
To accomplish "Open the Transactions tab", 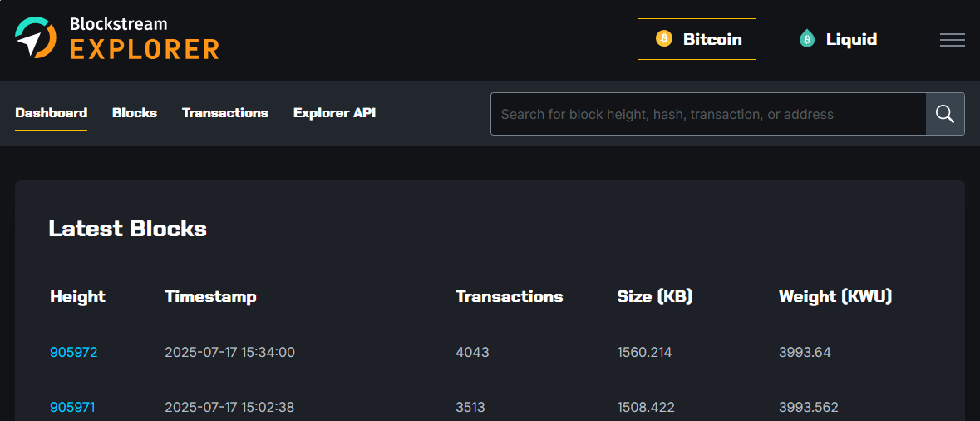I will tap(225, 113).
